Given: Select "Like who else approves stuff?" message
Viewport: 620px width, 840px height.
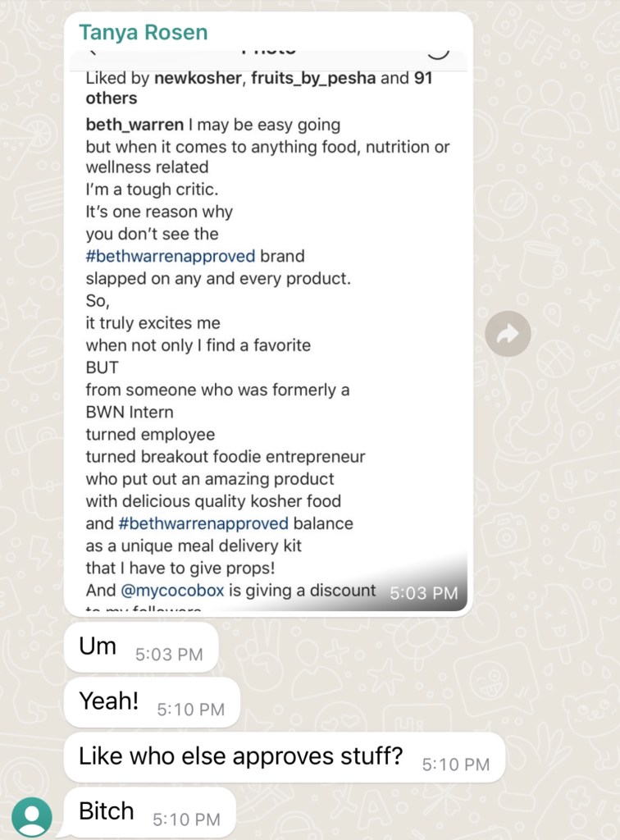Looking at the screenshot, I should coord(241,756).
